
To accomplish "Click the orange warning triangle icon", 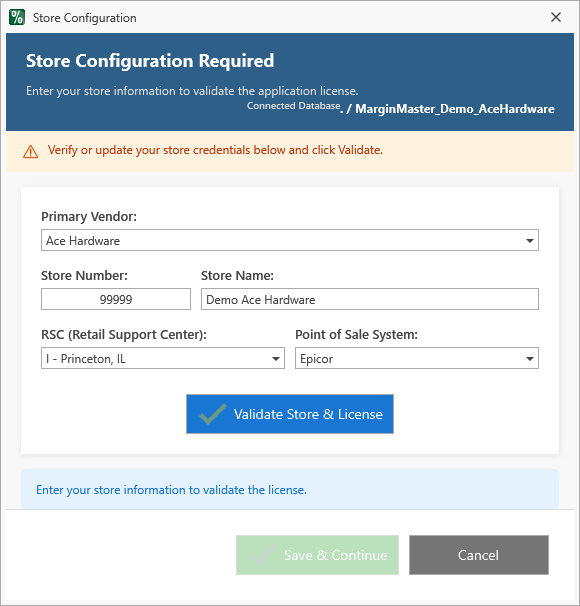I will [x=31, y=152].
